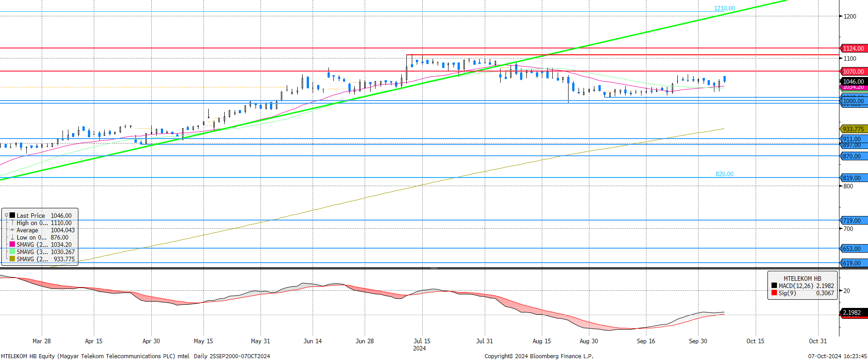Click the blue 819.00 price level tag
Screen dimensions: 868x360
pyautogui.click(x=854, y=178)
